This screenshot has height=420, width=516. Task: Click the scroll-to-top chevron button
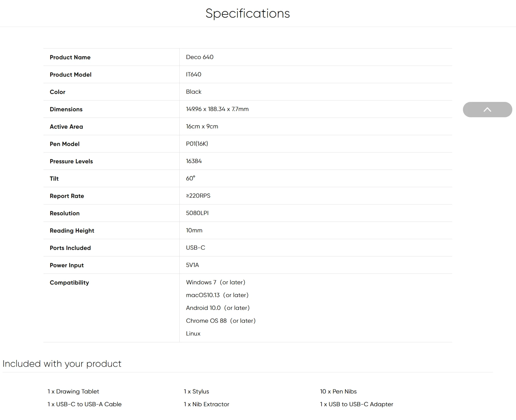point(487,110)
